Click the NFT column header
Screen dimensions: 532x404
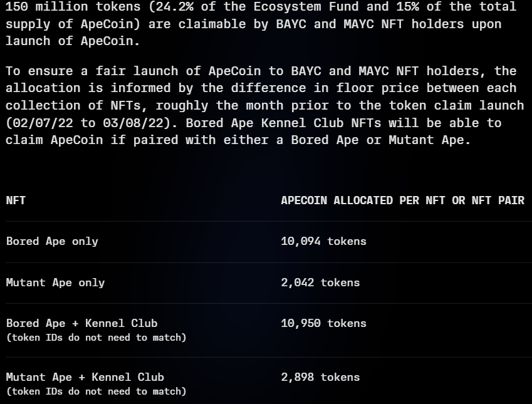(16, 200)
